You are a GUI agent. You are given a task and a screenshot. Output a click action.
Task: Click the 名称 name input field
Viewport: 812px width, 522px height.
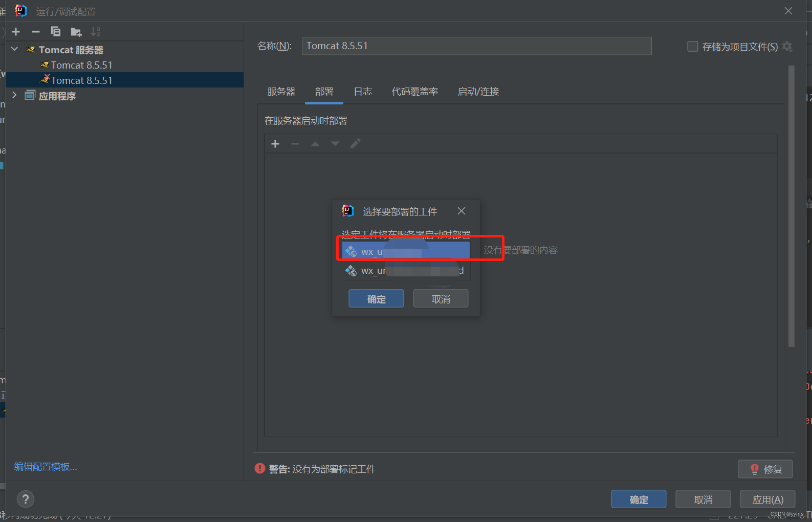pyautogui.click(x=476, y=46)
